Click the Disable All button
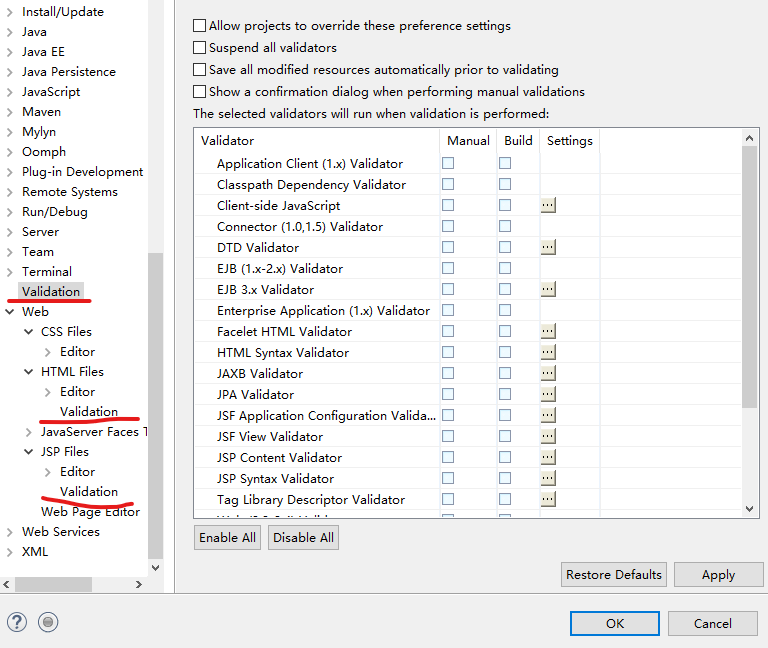 tap(303, 537)
